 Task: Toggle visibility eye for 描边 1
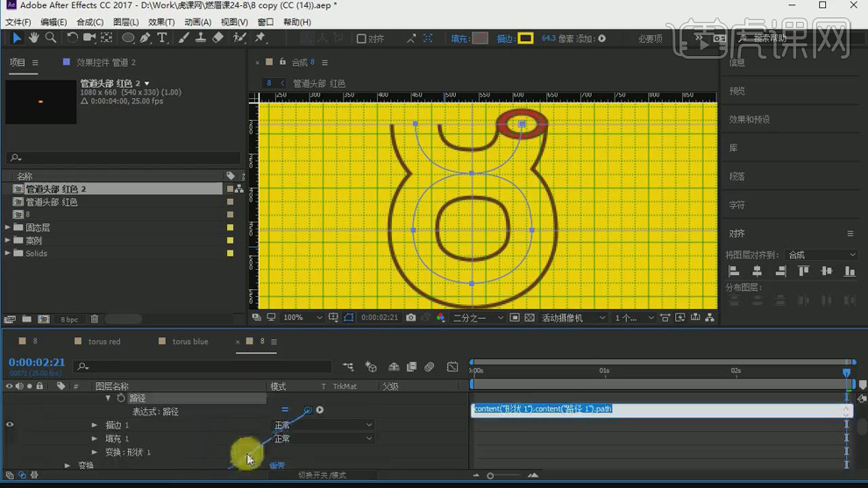pos(10,425)
